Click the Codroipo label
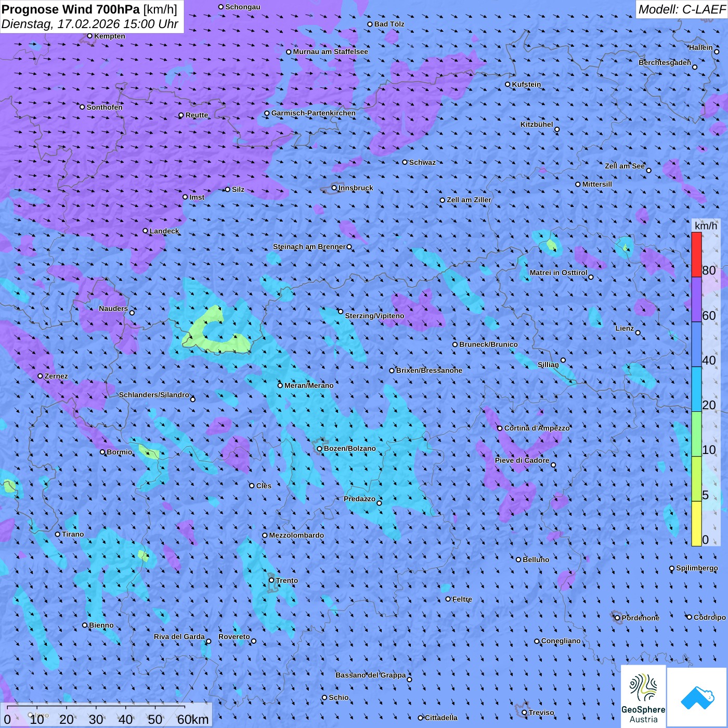The height and width of the screenshot is (728, 728). pyautogui.click(x=709, y=617)
